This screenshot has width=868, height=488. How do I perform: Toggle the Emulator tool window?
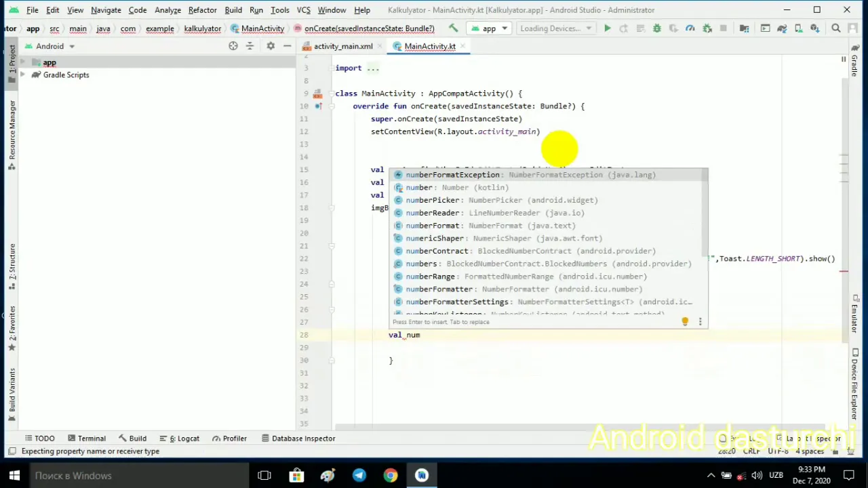coord(854,313)
